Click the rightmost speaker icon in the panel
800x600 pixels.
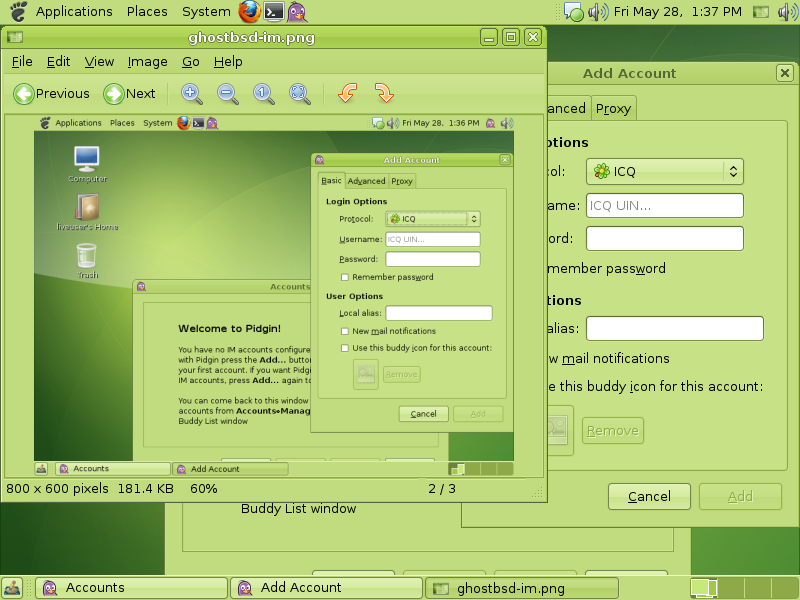pyautogui.click(x=788, y=12)
